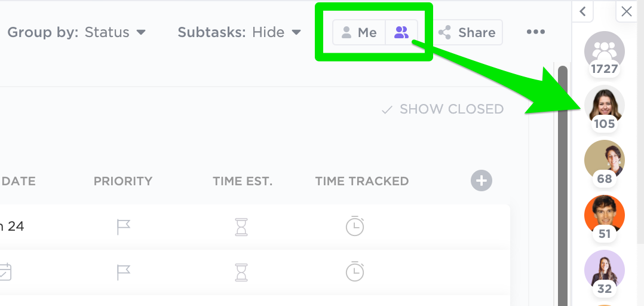Click the first row time estimate hourglass
This screenshot has height=306, width=644.
241,227
